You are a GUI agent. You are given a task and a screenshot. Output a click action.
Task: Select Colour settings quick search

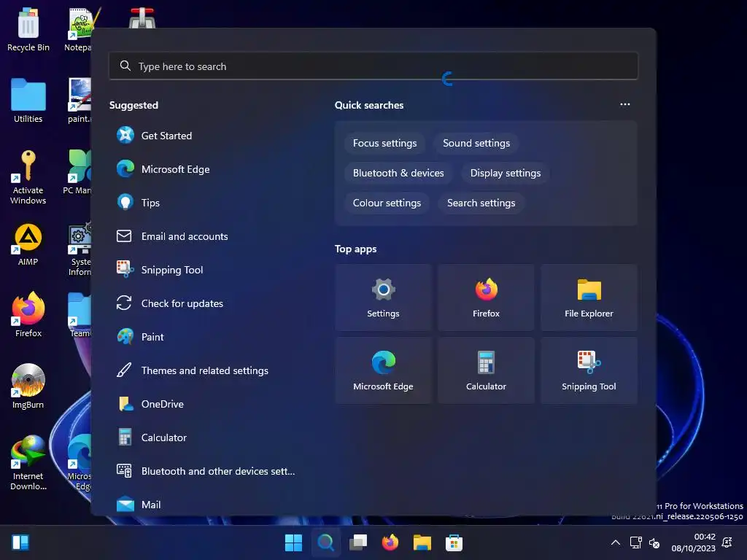[387, 203]
